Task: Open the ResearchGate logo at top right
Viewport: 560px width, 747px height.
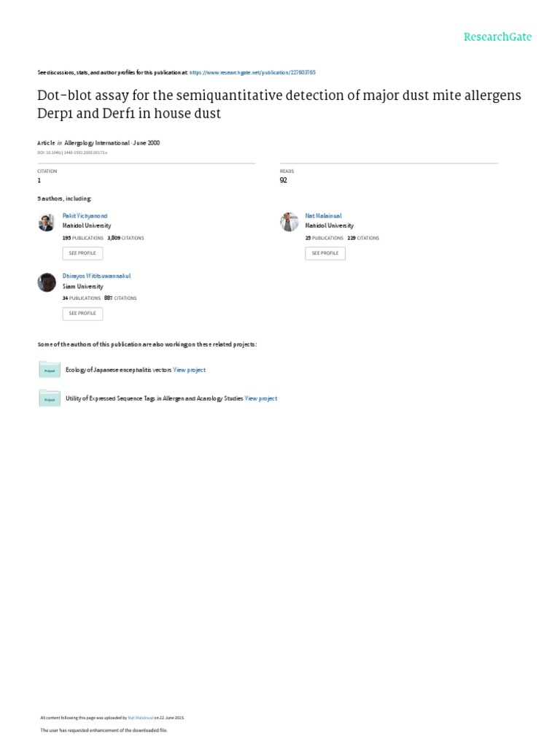Action: click(497, 36)
